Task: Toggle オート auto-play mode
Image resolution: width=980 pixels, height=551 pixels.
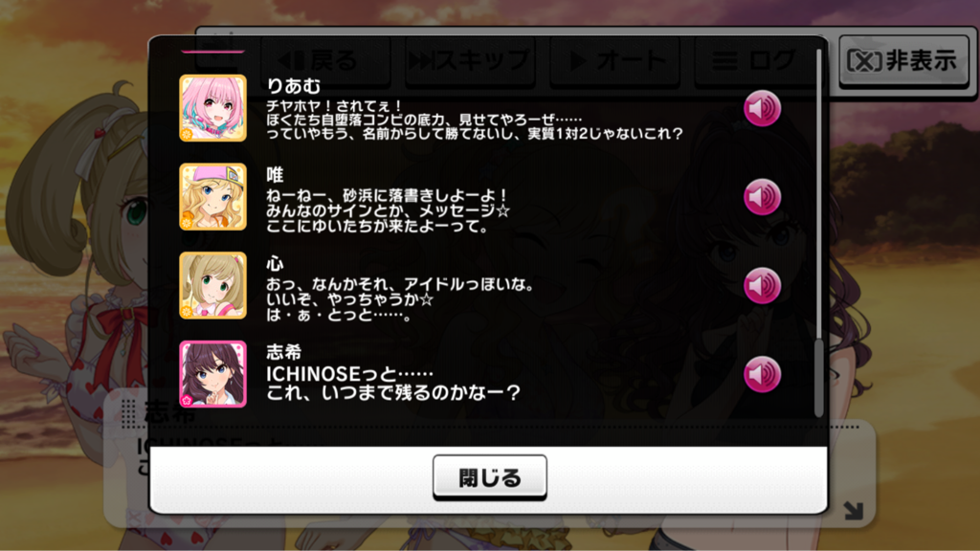Action: click(615, 60)
